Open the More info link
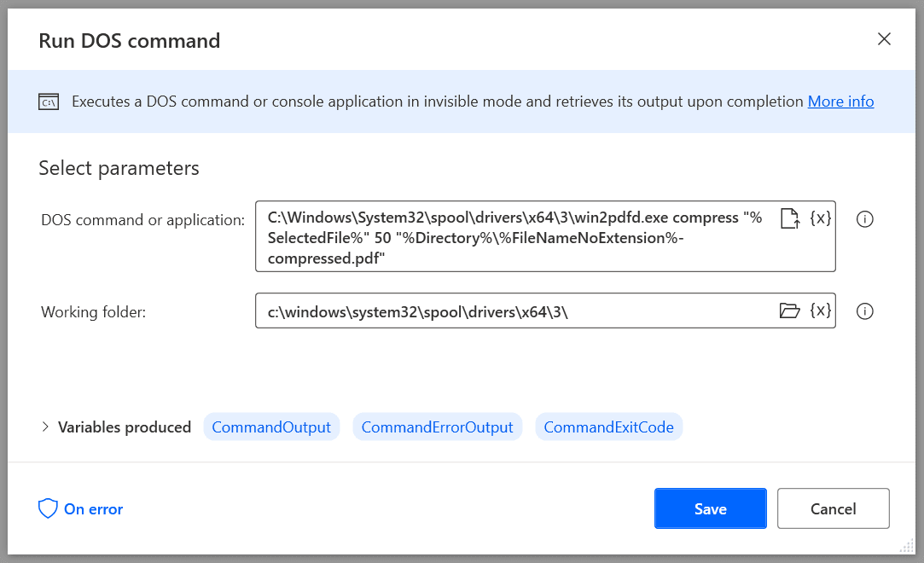Viewport: 924px width, 563px height. click(x=841, y=102)
